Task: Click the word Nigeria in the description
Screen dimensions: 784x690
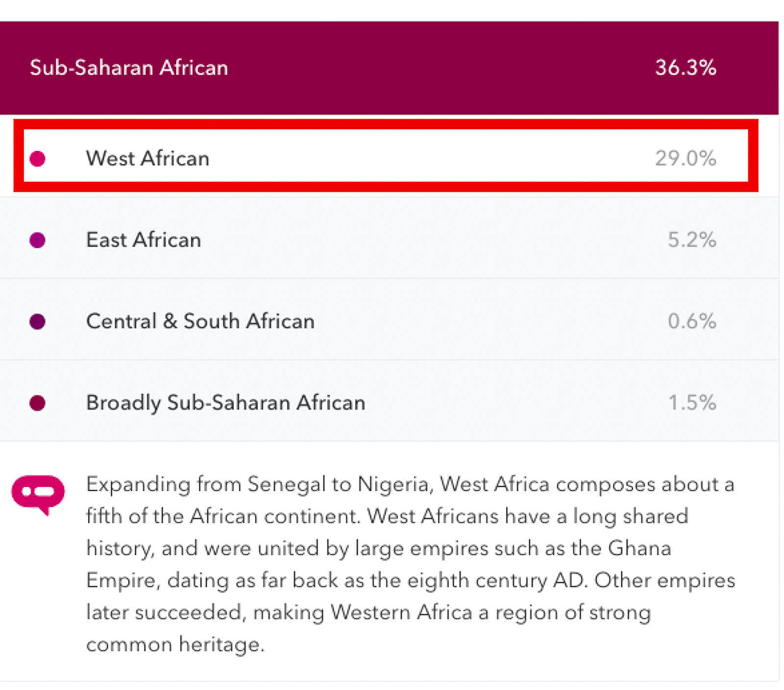Action: pos(395,485)
